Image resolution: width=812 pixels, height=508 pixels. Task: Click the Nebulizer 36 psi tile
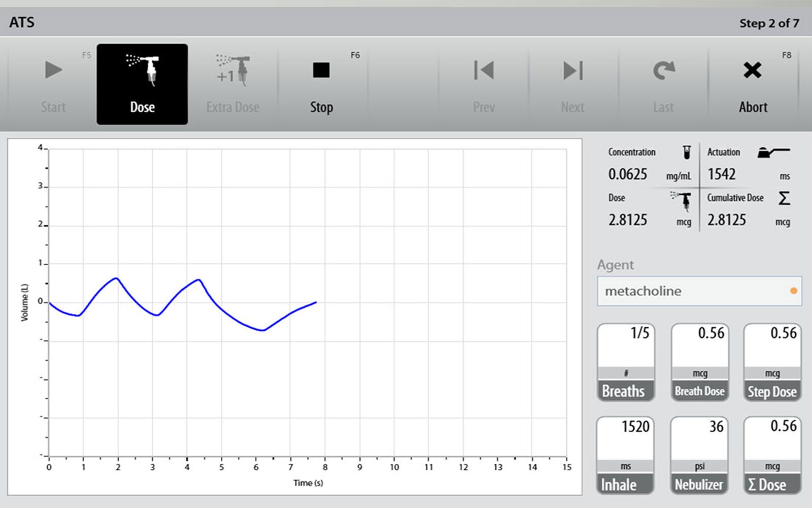[x=699, y=455]
